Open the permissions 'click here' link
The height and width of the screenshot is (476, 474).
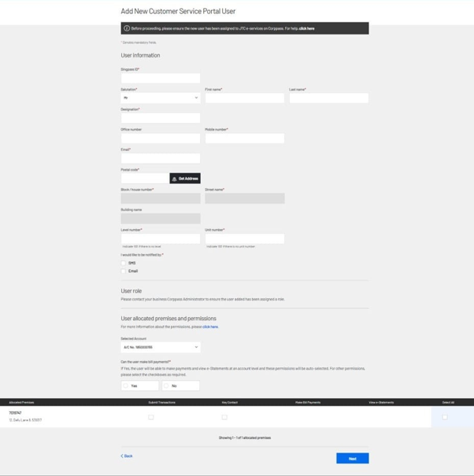pyautogui.click(x=210, y=327)
